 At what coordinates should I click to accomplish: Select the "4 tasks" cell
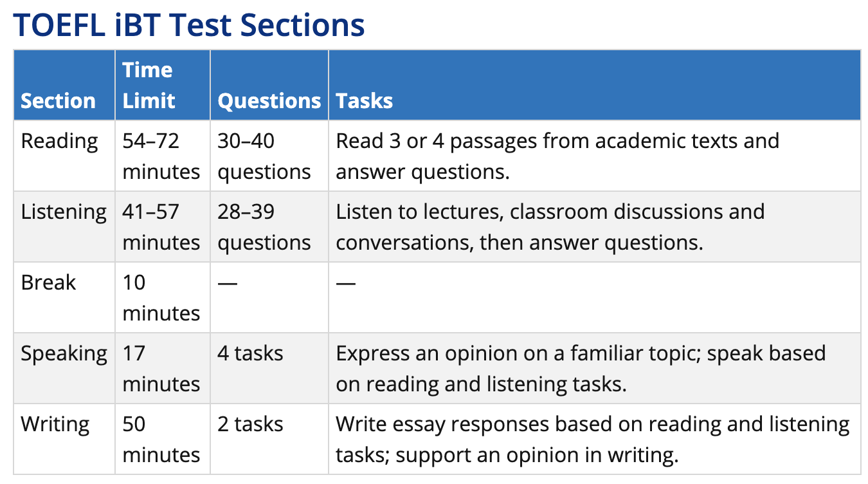point(250,353)
